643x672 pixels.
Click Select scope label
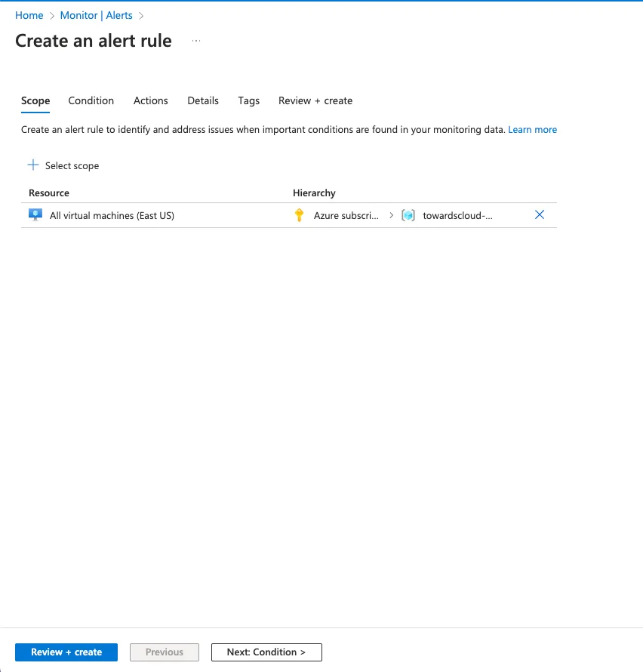[x=72, y=165]
